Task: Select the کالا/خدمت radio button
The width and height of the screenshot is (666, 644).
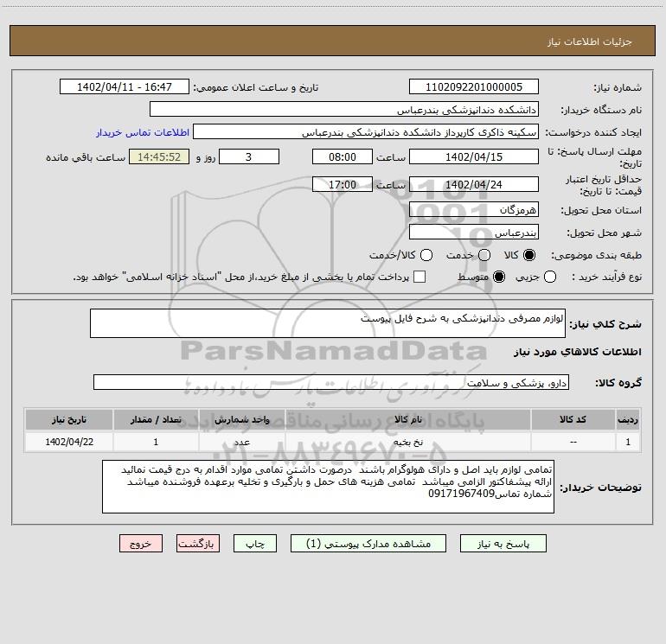Action: 426,255
